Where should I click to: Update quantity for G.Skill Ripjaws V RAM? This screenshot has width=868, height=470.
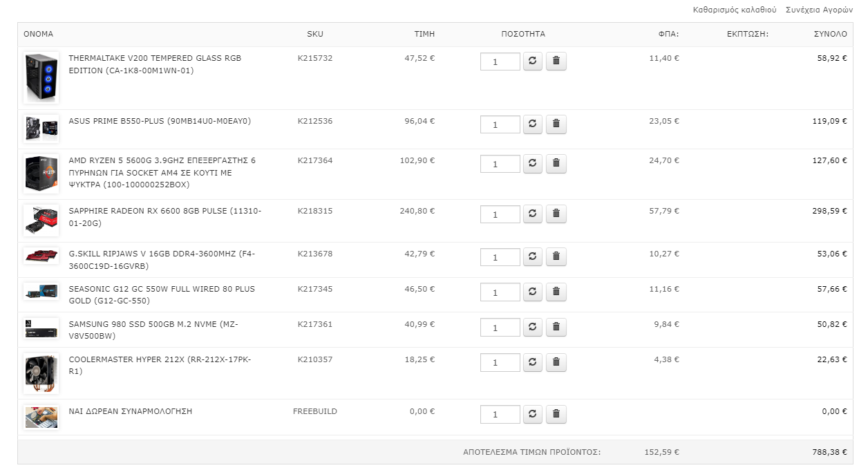click(533, 257)
